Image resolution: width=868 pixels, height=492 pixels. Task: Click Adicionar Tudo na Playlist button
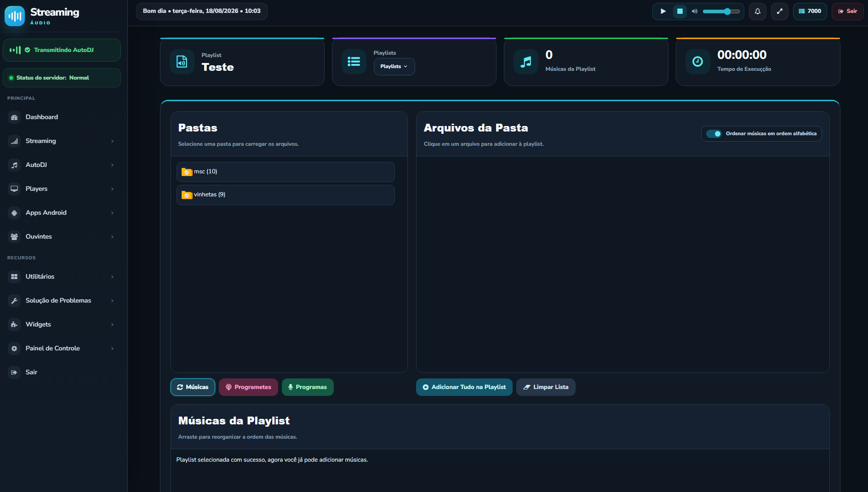[464, 387]
